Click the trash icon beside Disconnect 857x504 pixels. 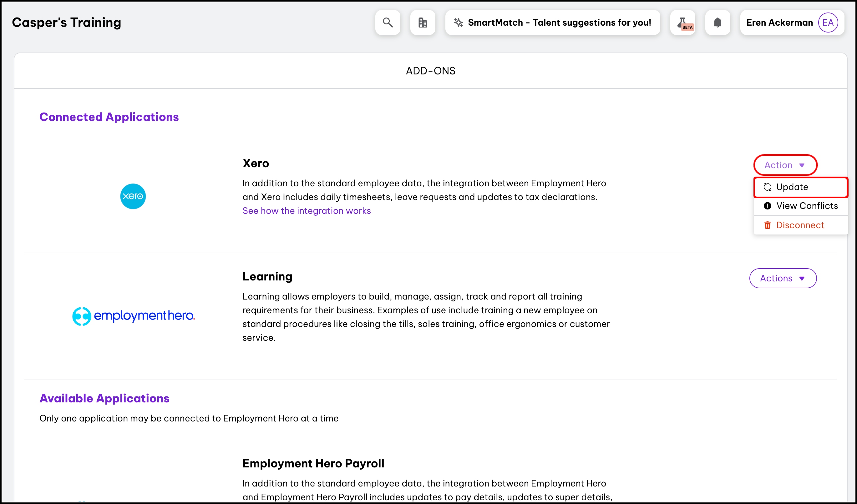[768, 225]
